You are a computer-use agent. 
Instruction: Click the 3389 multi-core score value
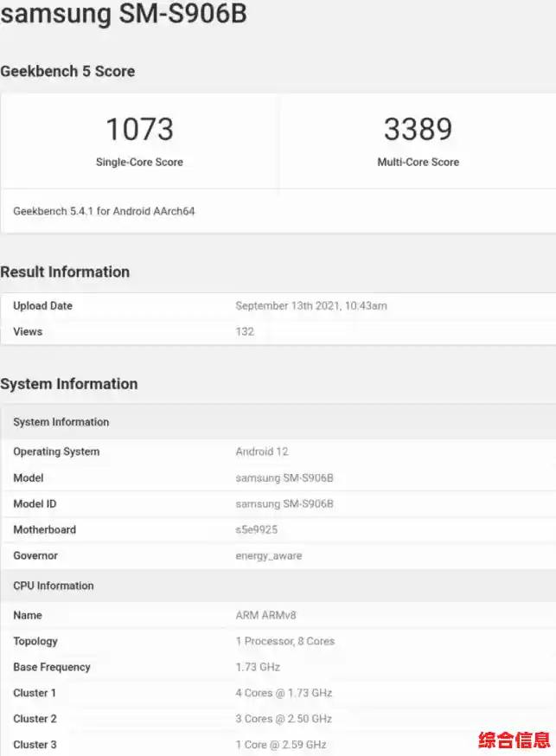click(418, 130)
